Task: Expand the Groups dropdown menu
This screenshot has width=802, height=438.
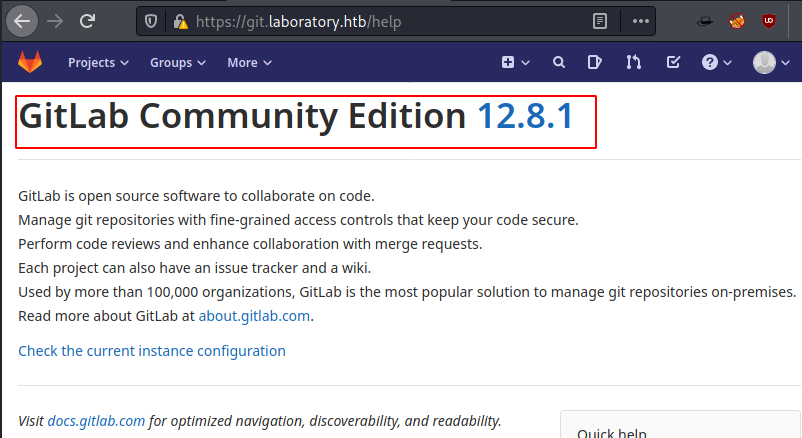Action: pyautogui.click(x=177, y=62)
